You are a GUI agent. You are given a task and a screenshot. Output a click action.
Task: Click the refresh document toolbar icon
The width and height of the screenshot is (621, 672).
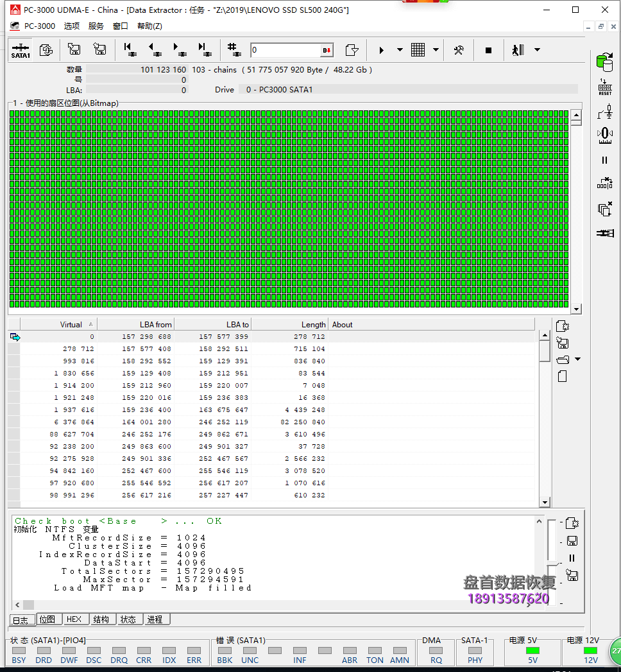click(x=46, y=50)
